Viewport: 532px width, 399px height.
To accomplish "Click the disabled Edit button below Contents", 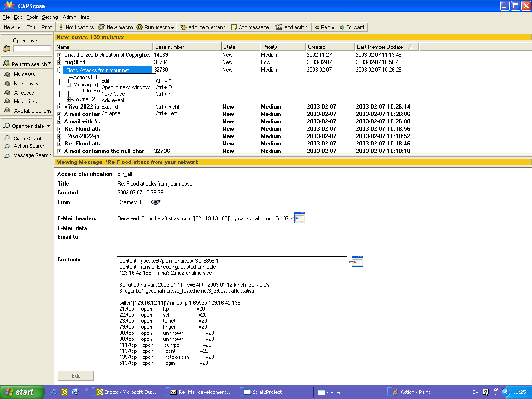I will (x=76, y=375).
